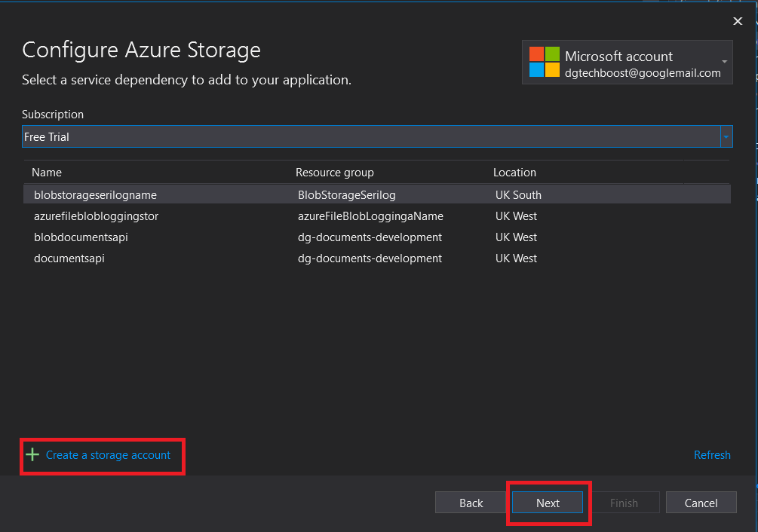Screen dimensions: 758x532
Task: Pick the documentsapi storage account
Action: coord(69,258)
